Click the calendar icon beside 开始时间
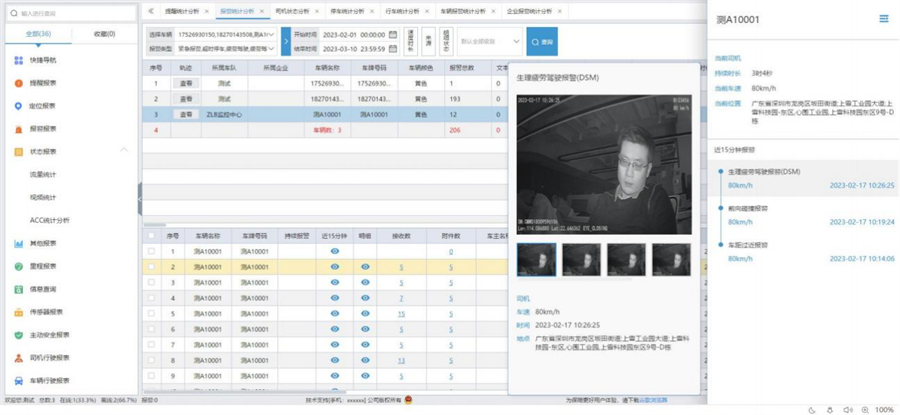Screen dimensions: 900x415 pyautogui.click(x=393, y=34)
